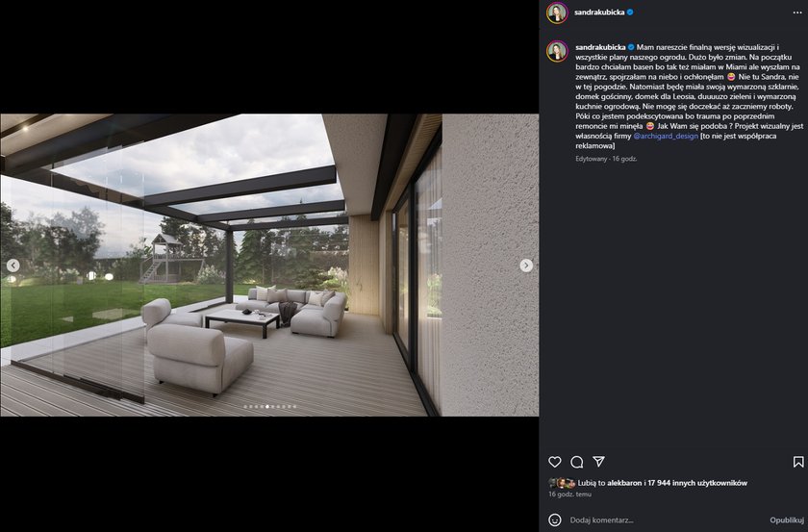Go to previous carousel image arrow
808x532 pixels.
13,265
